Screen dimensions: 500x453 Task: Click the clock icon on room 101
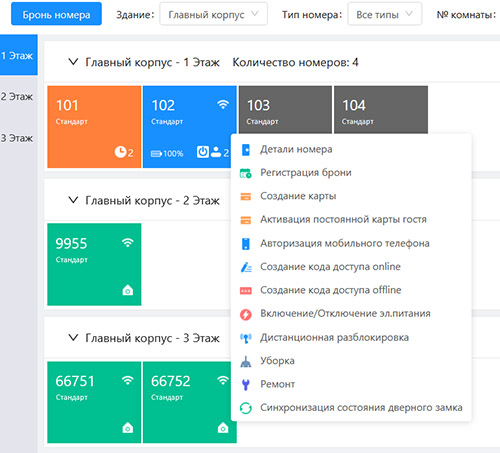pyautogui.click(x=120, y=152)
